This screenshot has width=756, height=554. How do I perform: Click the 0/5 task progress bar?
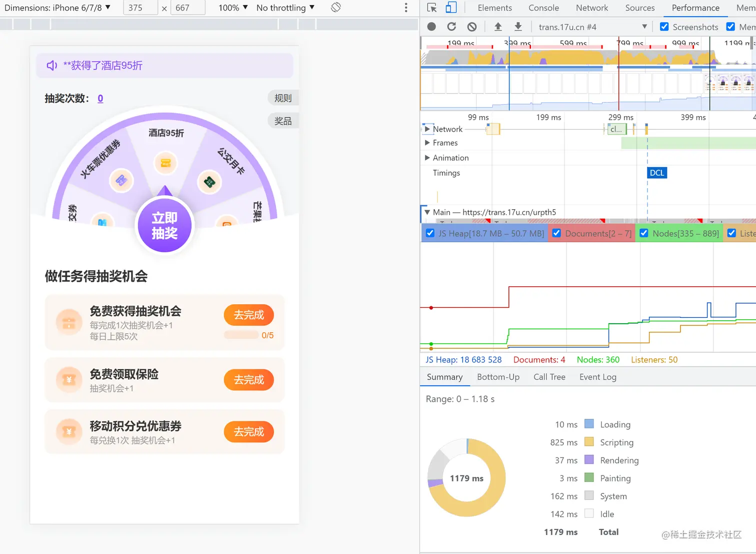click(x=241, y=335)
